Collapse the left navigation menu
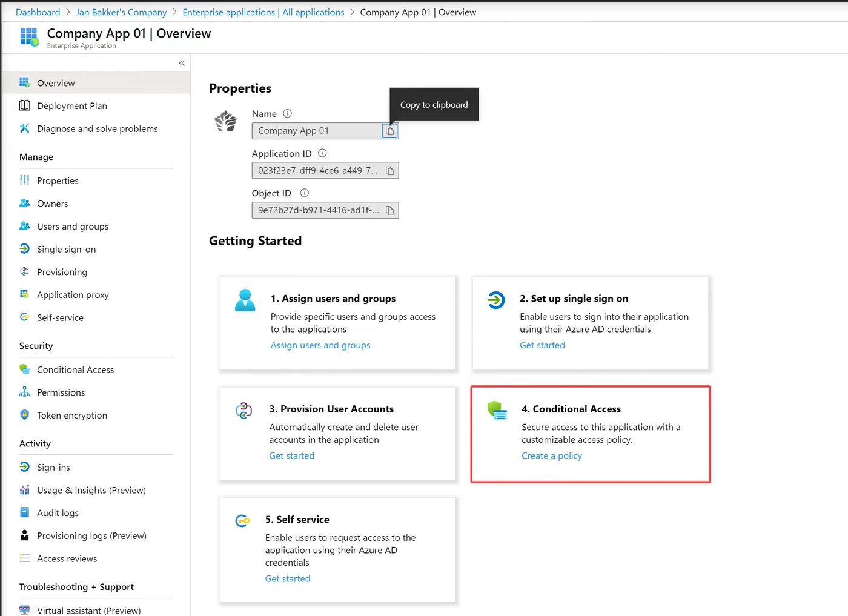 [x=182, y=63]
